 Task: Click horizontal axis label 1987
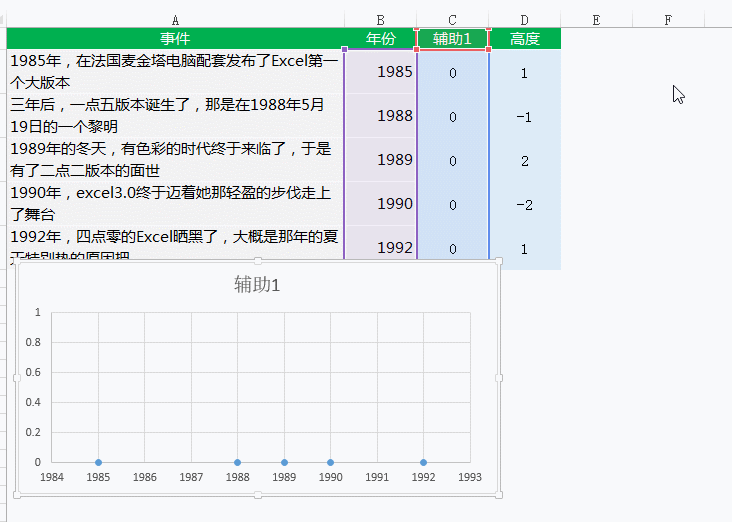click(x=191, y=477)
